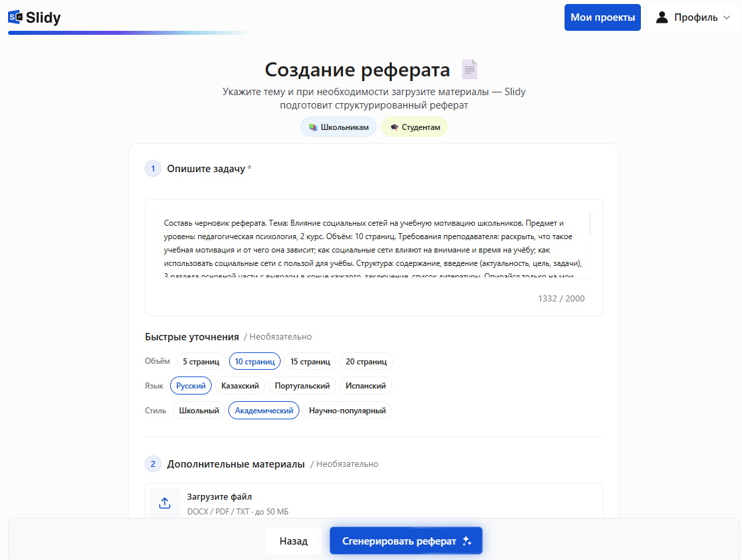742x560 pixels.
Task: Select Научно-популярный style
Action: [348, 411]
